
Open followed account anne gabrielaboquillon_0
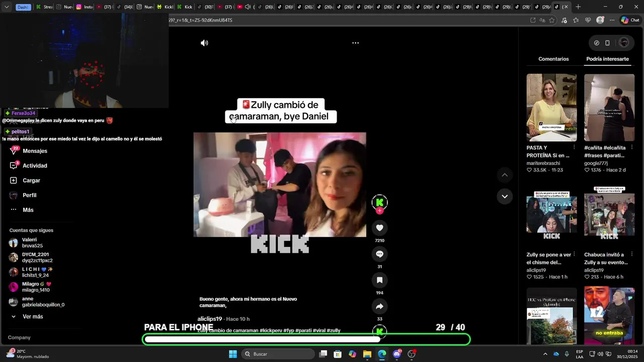43,302
